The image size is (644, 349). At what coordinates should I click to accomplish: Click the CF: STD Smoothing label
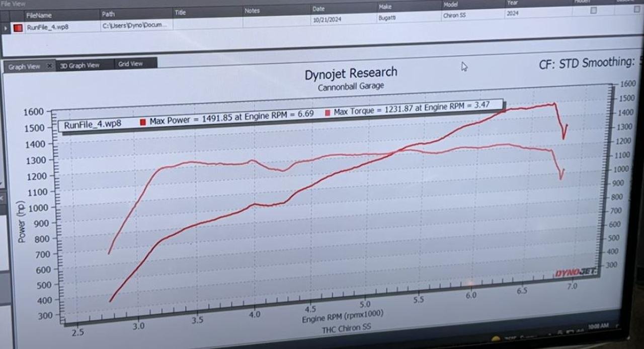[586, 63]
